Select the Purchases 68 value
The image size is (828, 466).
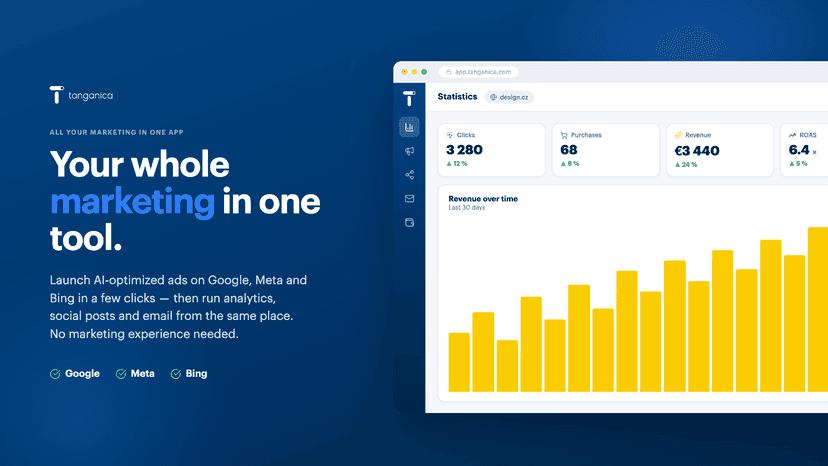(569, 150)
